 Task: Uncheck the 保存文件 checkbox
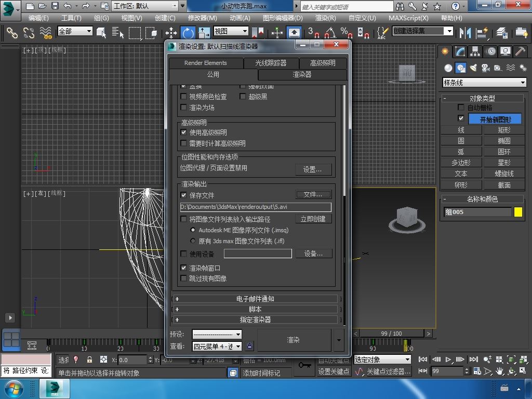click(x=183, y=195)
